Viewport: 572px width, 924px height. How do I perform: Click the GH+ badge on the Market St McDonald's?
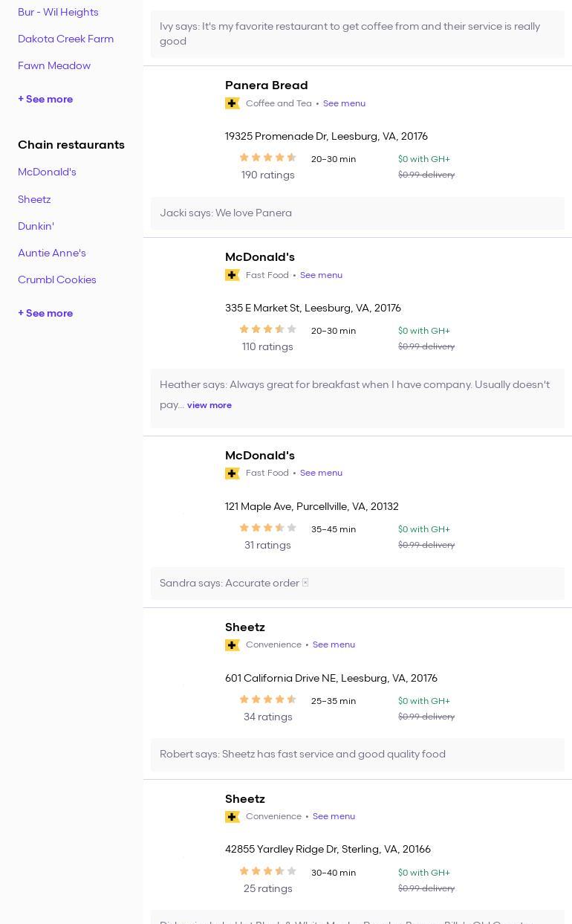232,275
